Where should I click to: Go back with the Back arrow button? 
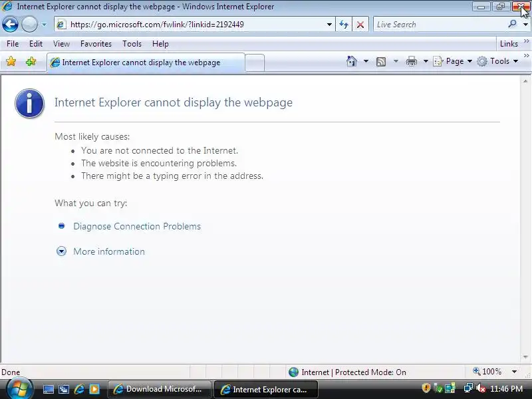click(10, 25)
